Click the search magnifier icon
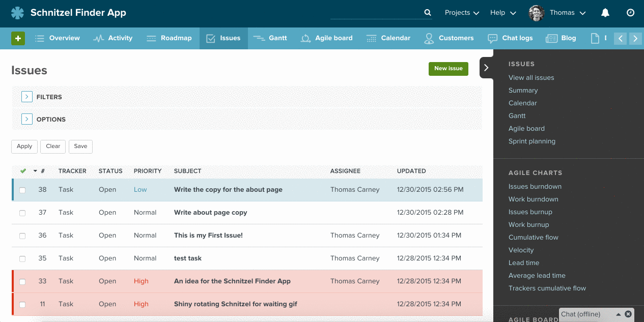This screenshot has width=644, height=322. 427,12
